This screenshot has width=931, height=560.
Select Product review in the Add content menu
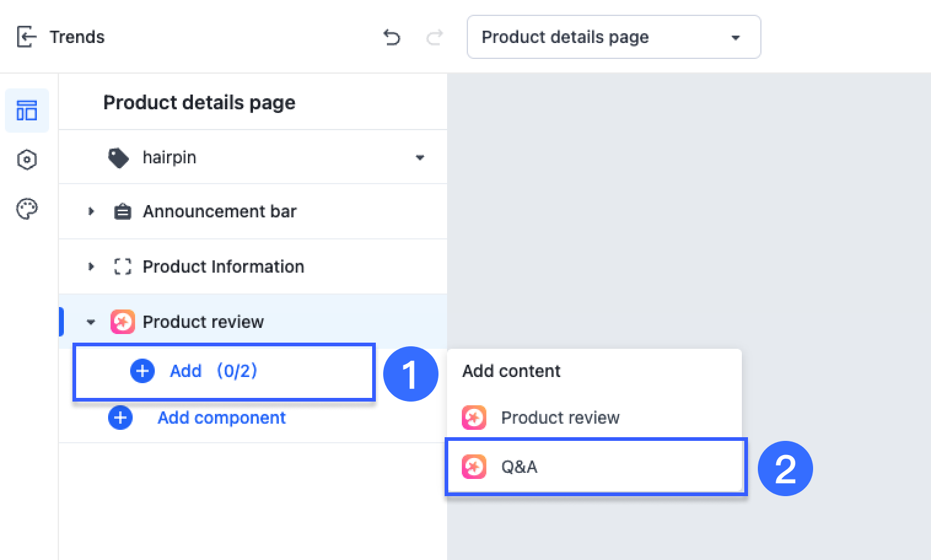point(559,418)
